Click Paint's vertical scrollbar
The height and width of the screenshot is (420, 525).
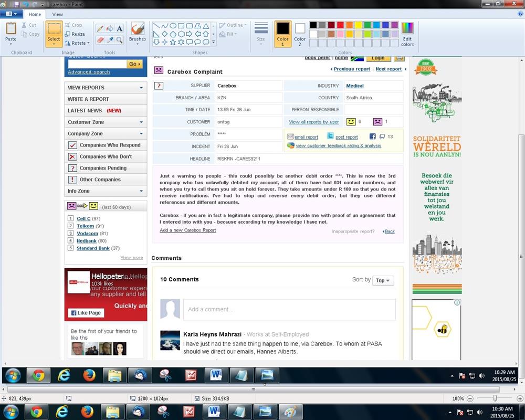(x=522, y=256)
